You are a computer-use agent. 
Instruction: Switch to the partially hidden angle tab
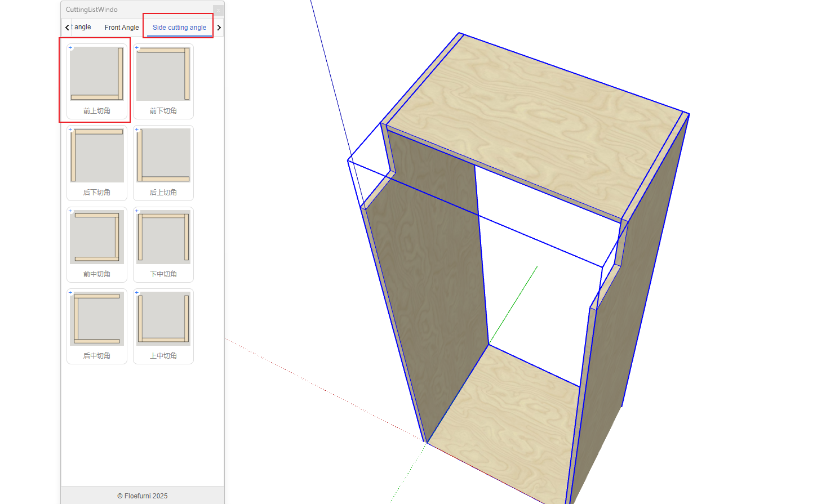click(x=82, y=27)
